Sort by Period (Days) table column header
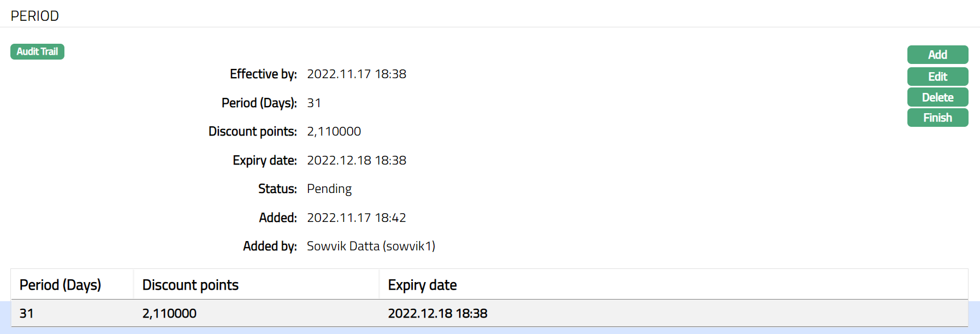Screen dimensions: 980x334 pos(61,285)
